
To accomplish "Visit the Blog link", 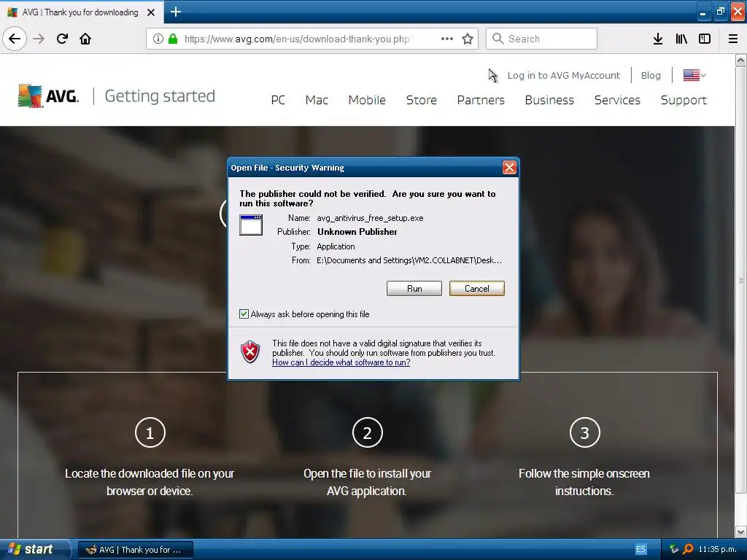I will click(651, 75).
